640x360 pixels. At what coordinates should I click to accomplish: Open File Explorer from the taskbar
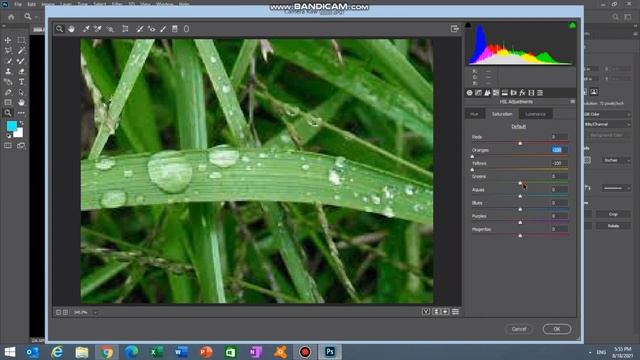pyautogui.click(x=82, y=352)
